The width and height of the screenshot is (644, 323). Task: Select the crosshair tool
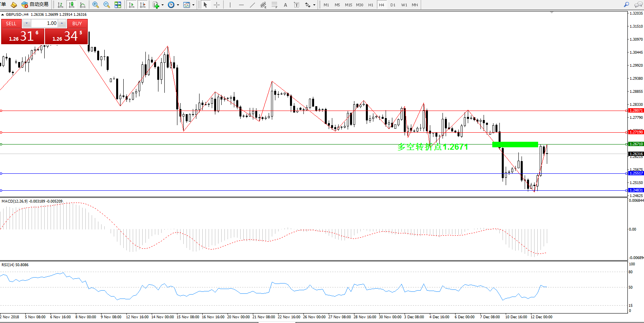click(217, 5)
